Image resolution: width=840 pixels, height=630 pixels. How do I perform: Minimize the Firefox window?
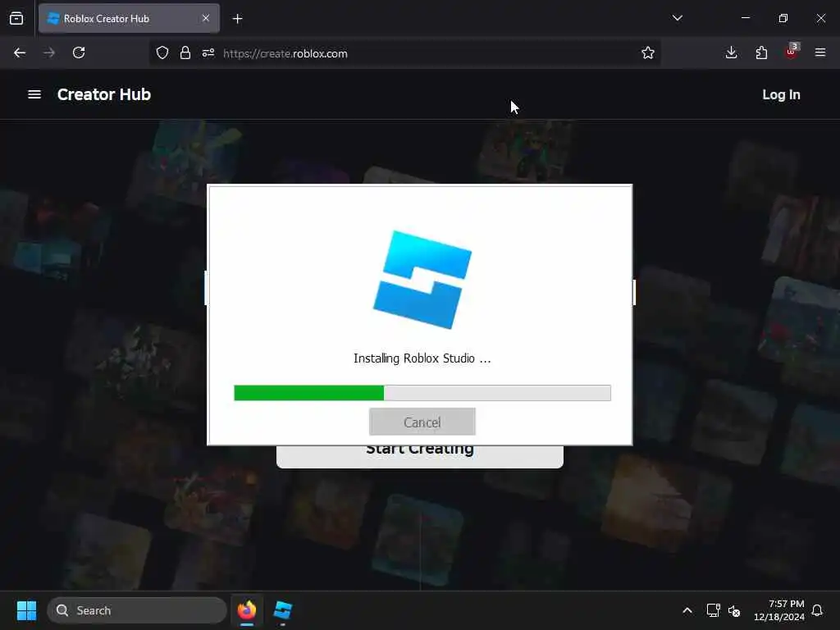tap(745, 18)
